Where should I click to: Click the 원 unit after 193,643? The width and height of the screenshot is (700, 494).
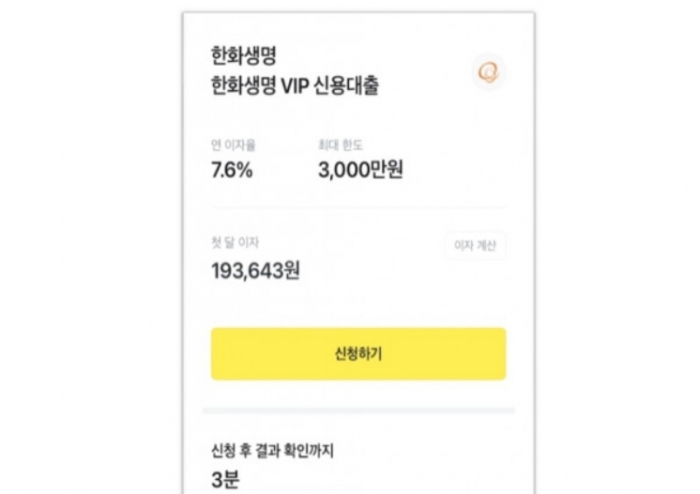pos(292,269)
